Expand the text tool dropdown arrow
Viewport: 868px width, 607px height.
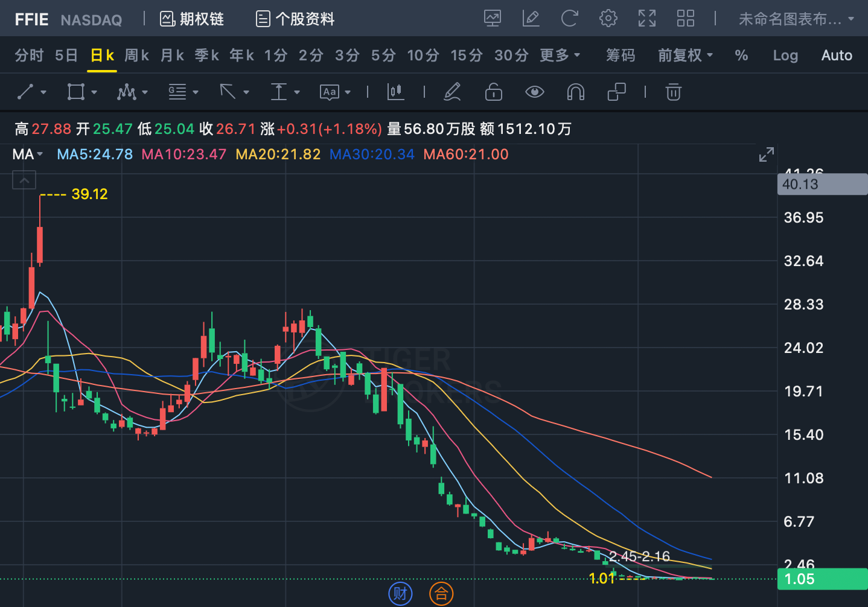point(348,92)
